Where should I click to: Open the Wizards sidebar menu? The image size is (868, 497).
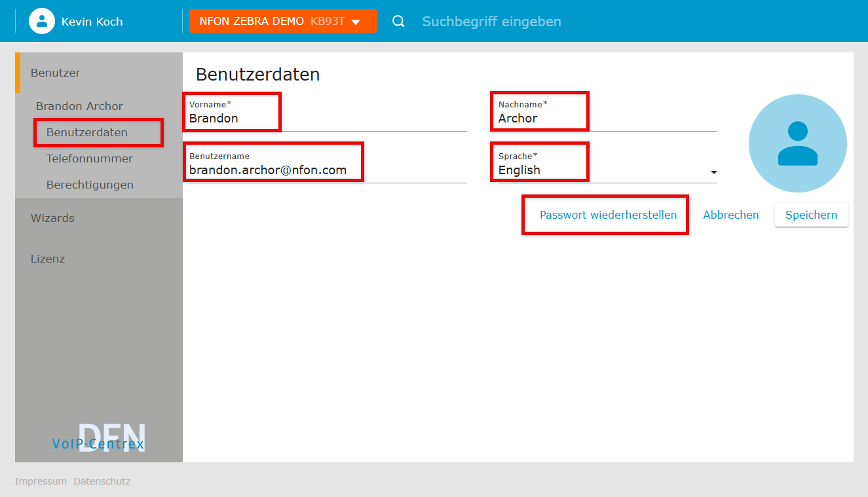pyautogui.click(x=52, y=218)
